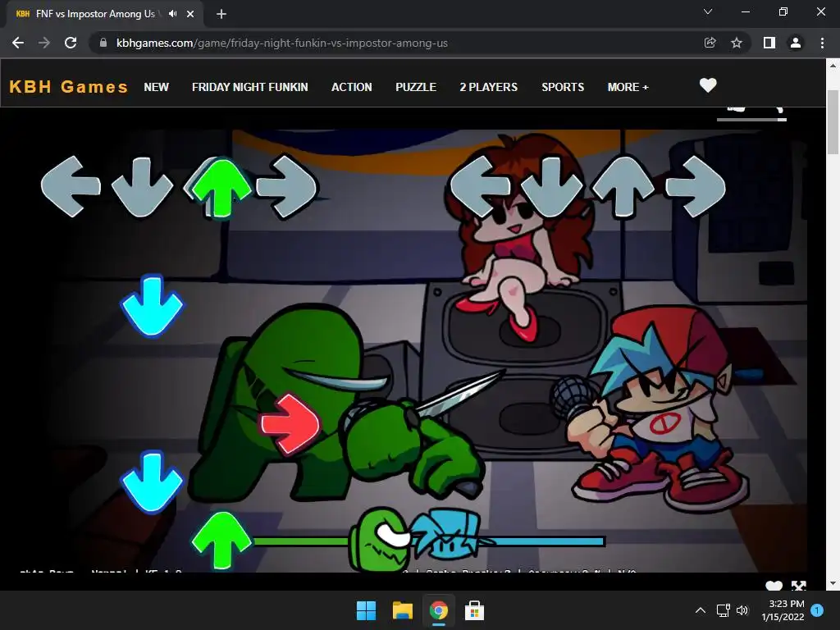Click the Boyfriend health bar icon
840x630 pixels.
[447, 536]
